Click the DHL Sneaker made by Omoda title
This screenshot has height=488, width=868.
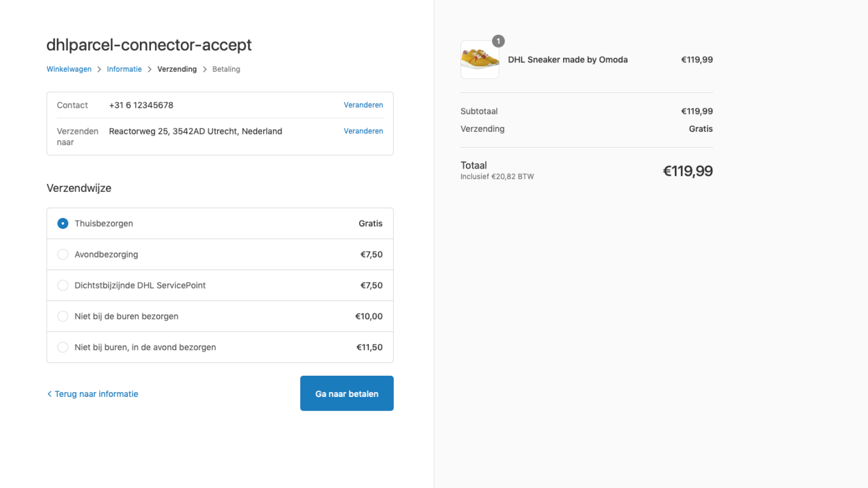pos(567,60)
